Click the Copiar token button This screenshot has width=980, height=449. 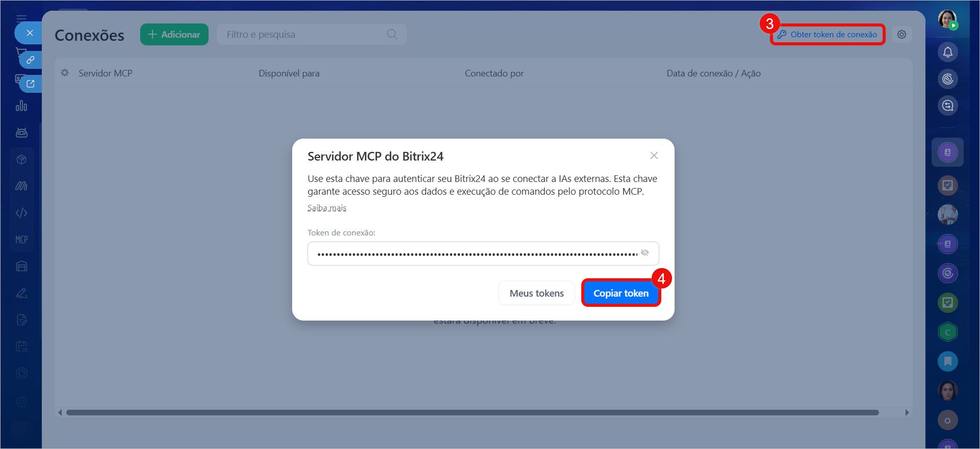[x=621, y=293]
